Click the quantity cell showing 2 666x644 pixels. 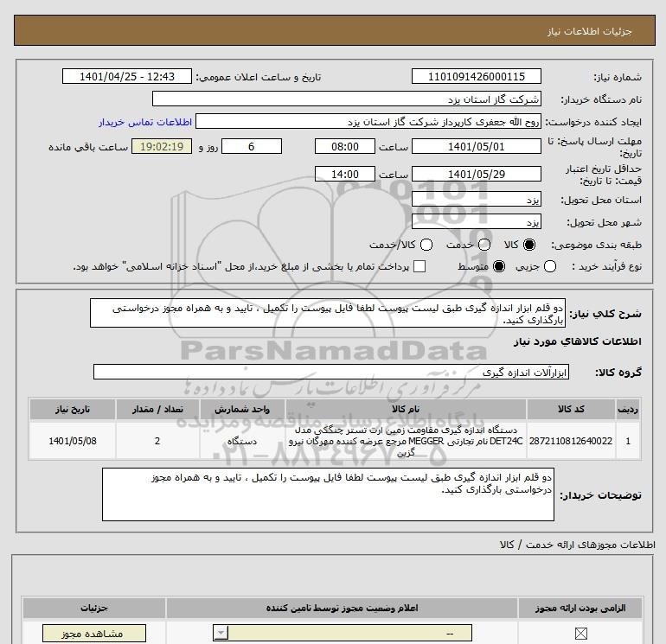click(157, 441)
